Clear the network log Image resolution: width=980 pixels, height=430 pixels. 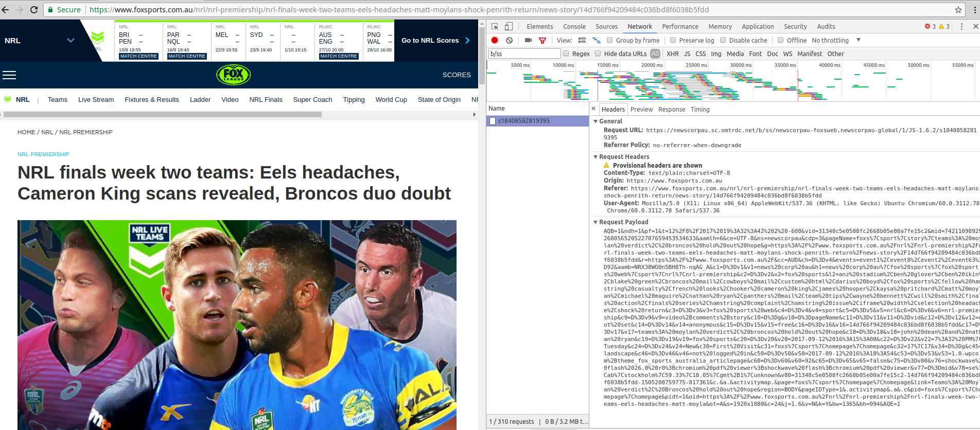509,40
